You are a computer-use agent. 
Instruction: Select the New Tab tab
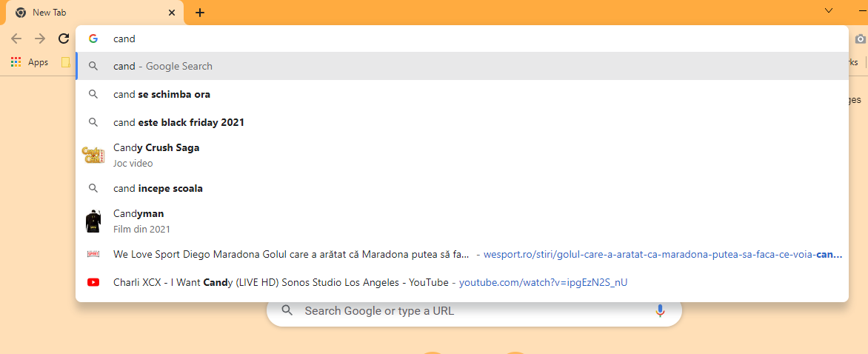pos(89,13)
